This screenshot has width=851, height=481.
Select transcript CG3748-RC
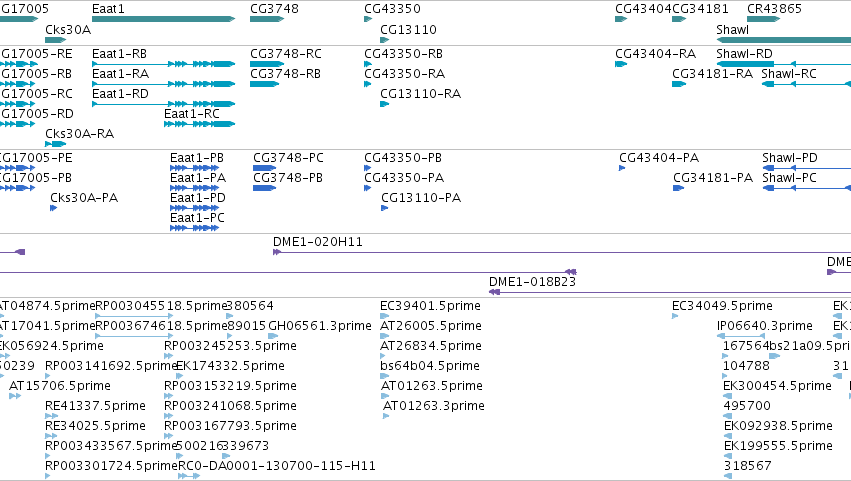(285, 54)
